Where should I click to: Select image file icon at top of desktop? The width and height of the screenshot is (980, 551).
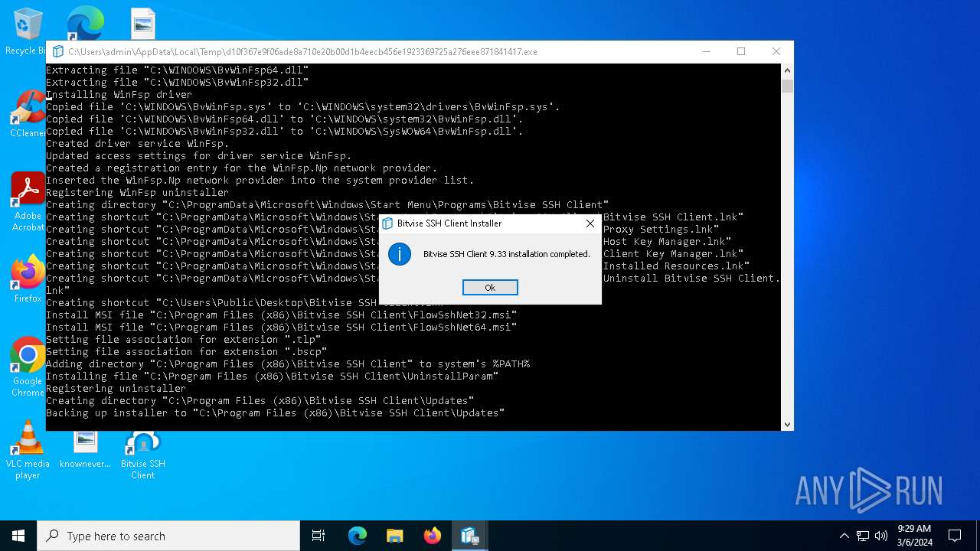pyautogui.click(x=143, y=24)
